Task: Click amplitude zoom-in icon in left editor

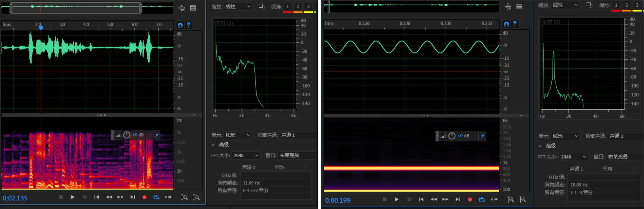Action: pos(184,197)
